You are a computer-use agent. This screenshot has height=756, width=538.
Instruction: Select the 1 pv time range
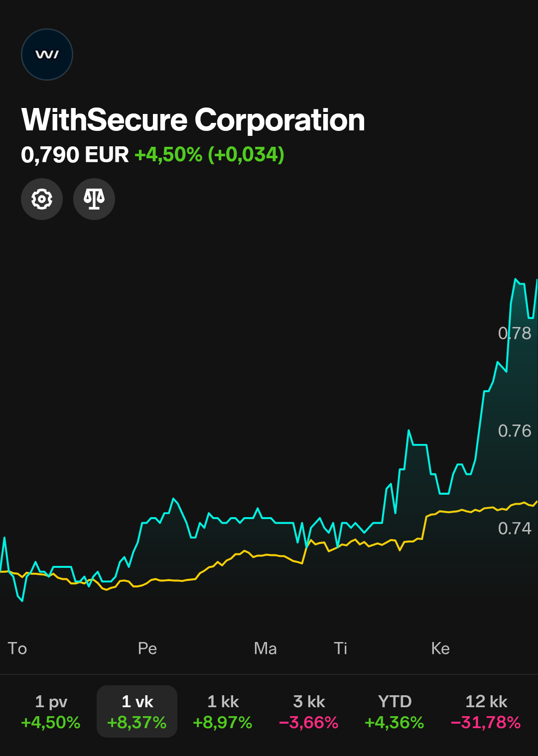click(51, 712)
